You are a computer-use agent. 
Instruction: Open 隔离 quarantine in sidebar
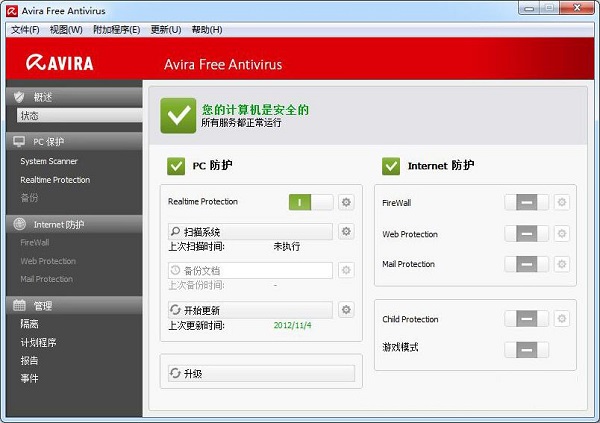tap(29, 324)
